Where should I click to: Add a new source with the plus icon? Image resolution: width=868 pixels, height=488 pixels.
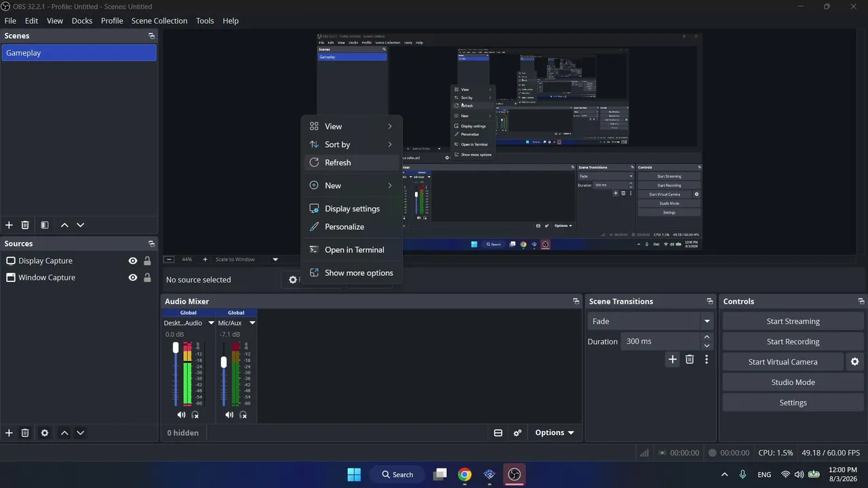click(9, 433)
